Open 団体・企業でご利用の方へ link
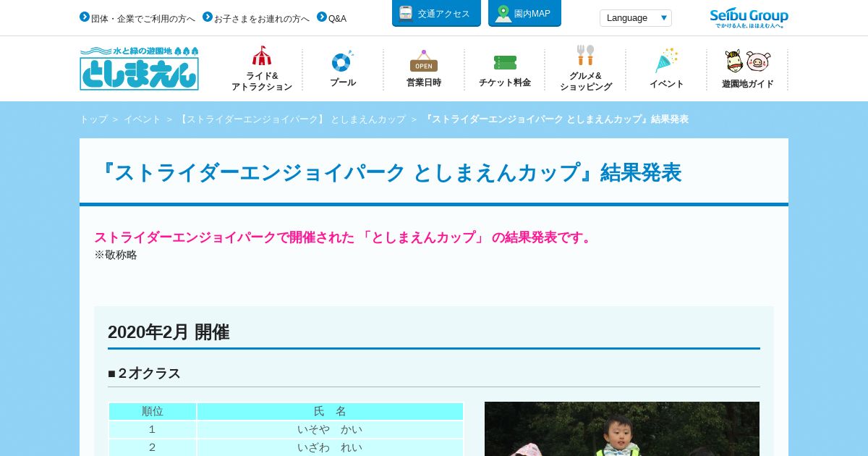 [x=143, y=19]
